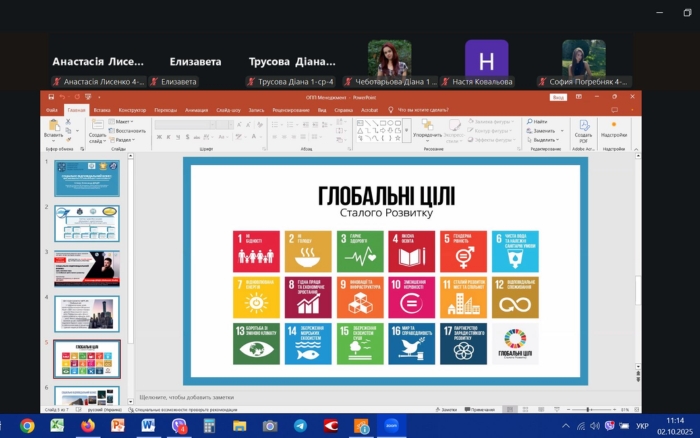Toggle the Примечания comments pane in status bar
The image size is (700, 438).
coord(482,409)
